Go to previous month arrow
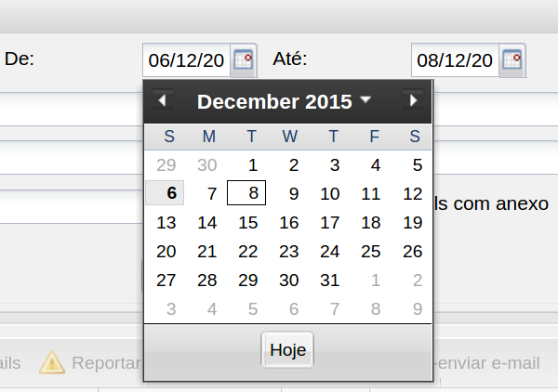Image resolution: width=558 pixels, height=392 pixels. tap(163, 100)
